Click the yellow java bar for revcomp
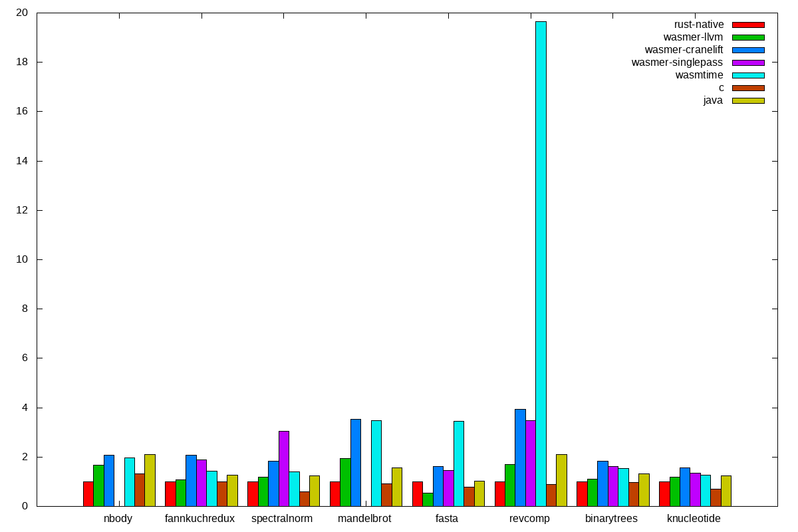 pos(561,480)
